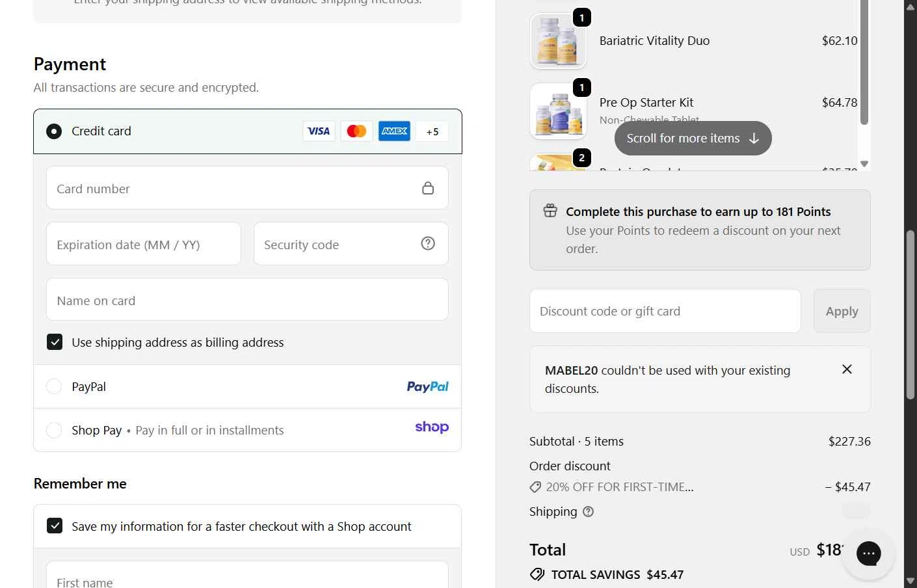Click the main page scrollbar thumb

coord(910,315)
